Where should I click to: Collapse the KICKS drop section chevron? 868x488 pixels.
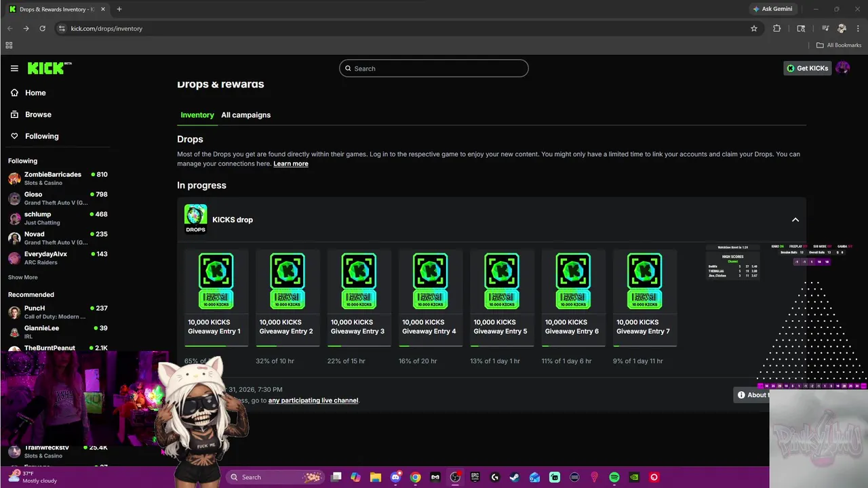[x=795, y=220]
